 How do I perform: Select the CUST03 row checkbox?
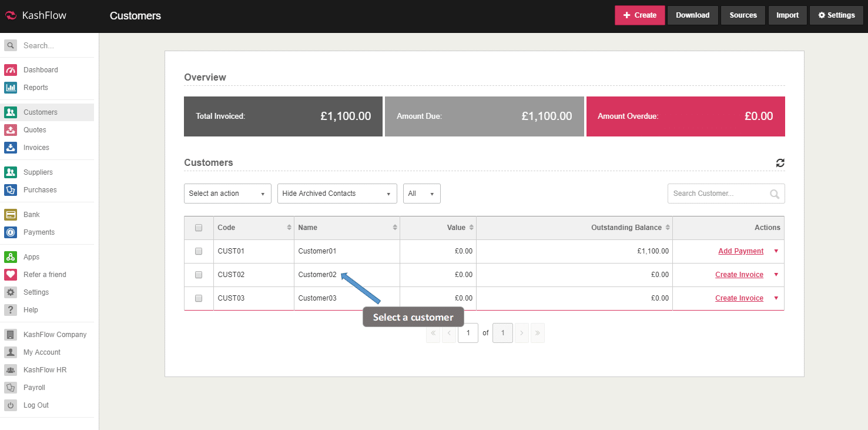[199, 298]
